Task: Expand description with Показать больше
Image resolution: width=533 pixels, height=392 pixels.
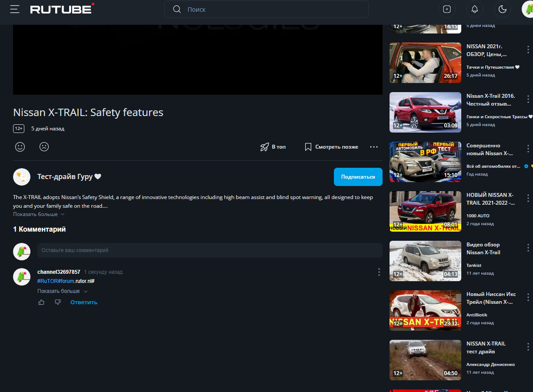Action: [39, 214]
